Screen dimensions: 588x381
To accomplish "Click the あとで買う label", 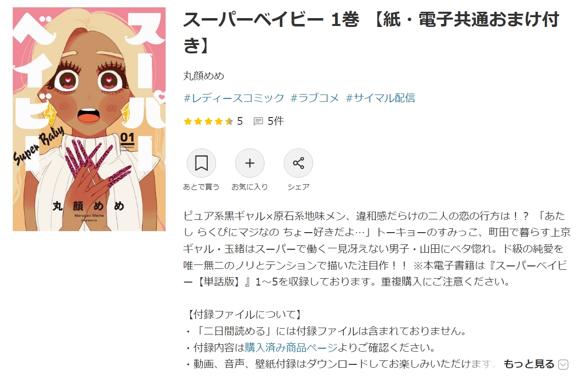I will [x=201, y=187].
